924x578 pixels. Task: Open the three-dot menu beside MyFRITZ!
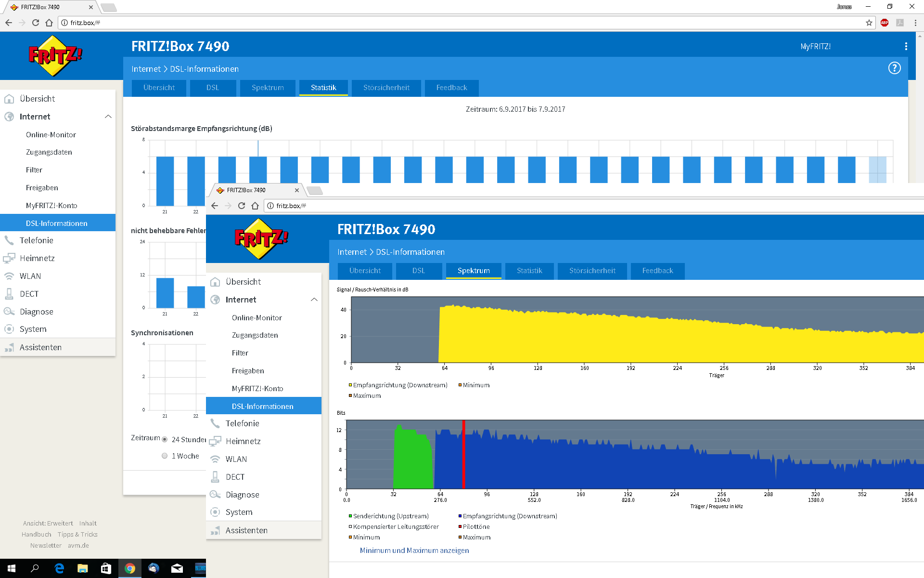906,46
